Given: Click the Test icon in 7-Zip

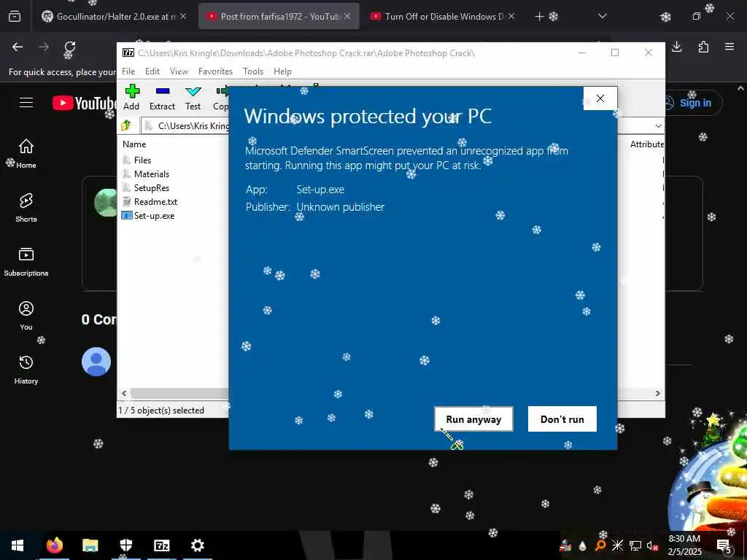Looking at the screenshot, I should (193, 97).
